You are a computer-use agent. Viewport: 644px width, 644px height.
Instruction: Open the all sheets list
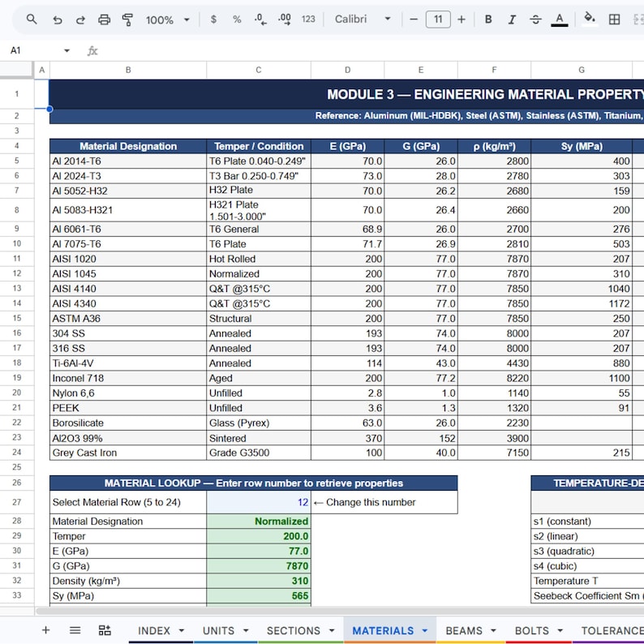tap(75, 630)
